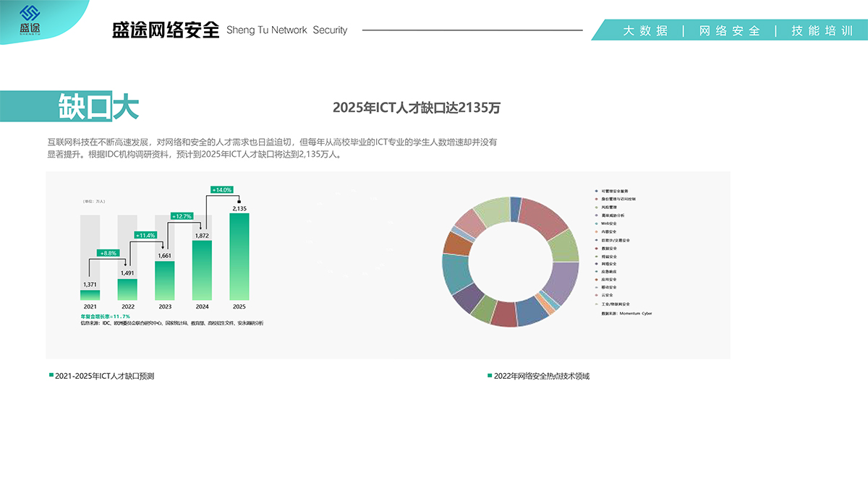Select the 网络安全 header tab

coord(729,30)
